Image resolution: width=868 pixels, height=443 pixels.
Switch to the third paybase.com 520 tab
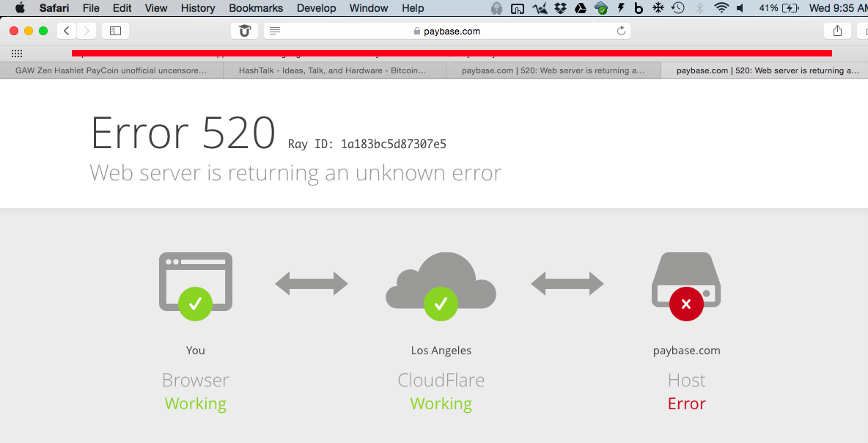pos(553,70)
